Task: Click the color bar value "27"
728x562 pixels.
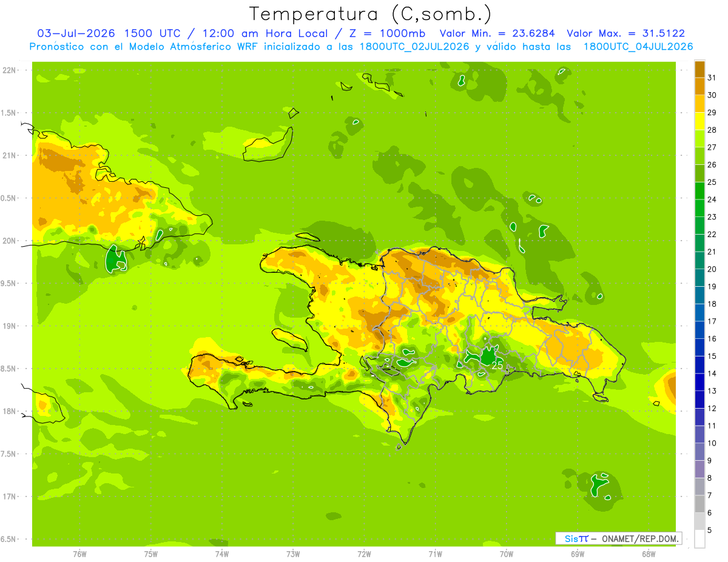Action: [x=712, y=147]
